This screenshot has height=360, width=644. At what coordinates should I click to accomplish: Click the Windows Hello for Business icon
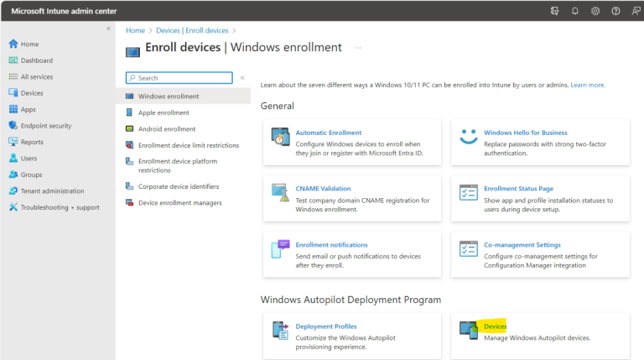pos(468,138)
